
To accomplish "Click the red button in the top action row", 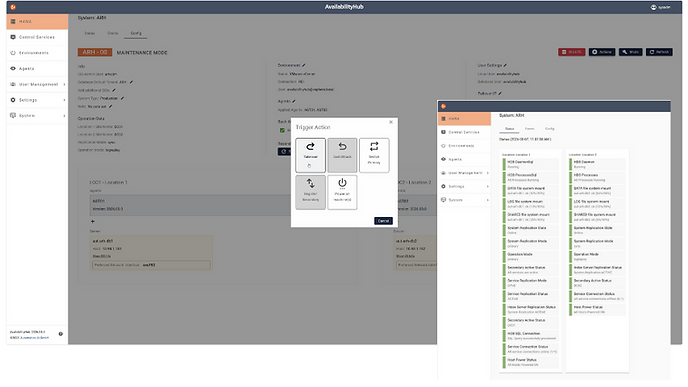I will (x=572, y=52).
